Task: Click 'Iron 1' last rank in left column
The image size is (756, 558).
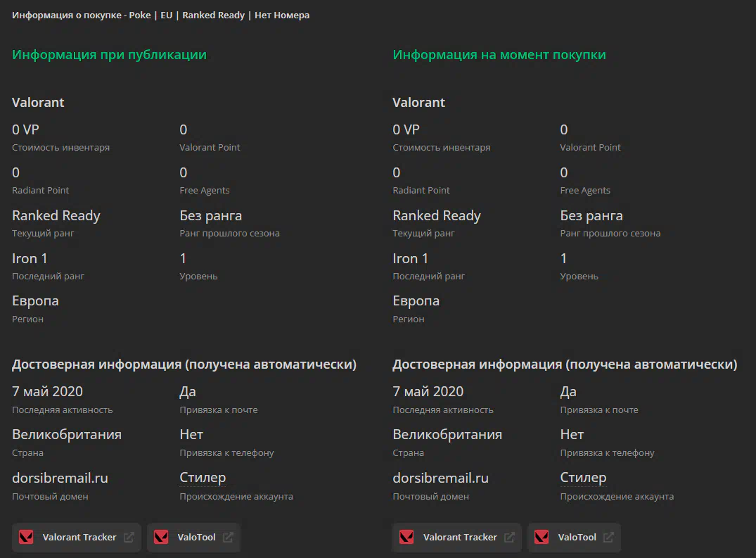Action: (30, 258)
